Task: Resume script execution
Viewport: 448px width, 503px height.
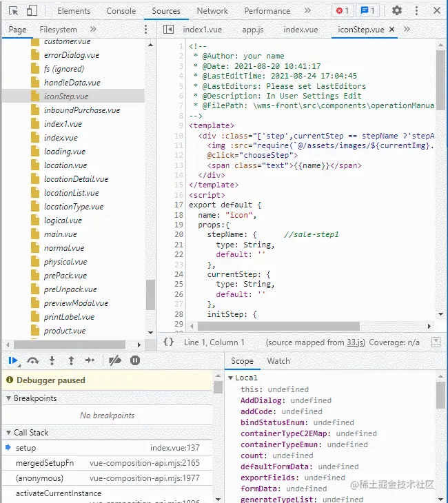Action: (13, 360)
